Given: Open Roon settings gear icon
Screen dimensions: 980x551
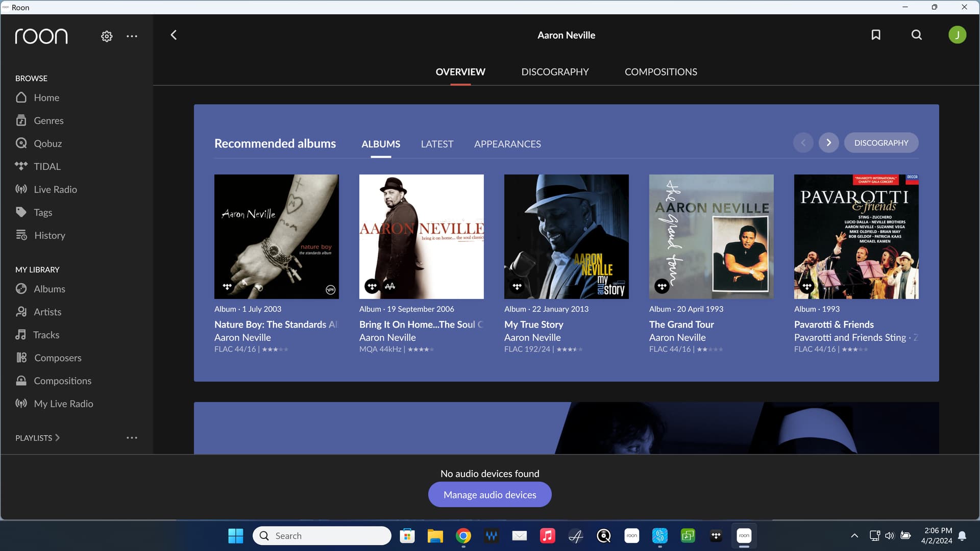Looking at the screenshot, I should click(x=107, y=36).
